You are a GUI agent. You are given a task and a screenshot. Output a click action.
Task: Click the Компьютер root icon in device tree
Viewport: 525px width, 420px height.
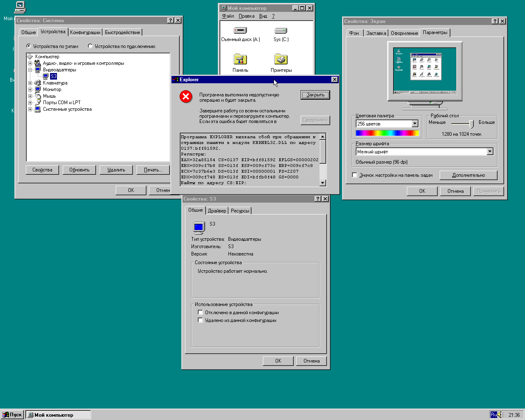pyautogui.click(x=30, y=57)
